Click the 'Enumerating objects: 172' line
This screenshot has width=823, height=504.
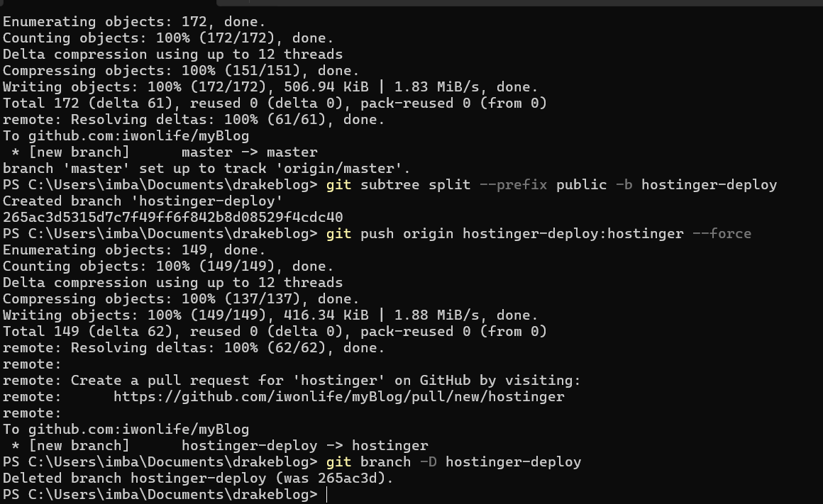click(134, 22)
